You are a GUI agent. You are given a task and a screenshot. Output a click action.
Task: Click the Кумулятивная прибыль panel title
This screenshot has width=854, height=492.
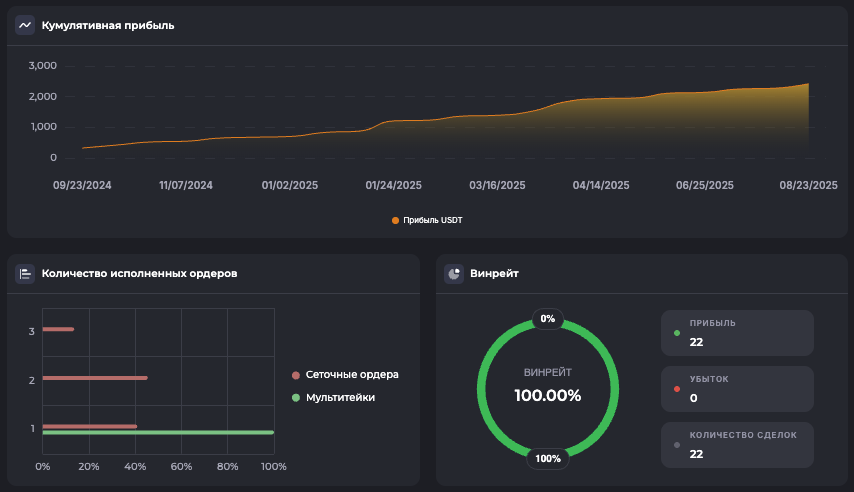point(108,25)
